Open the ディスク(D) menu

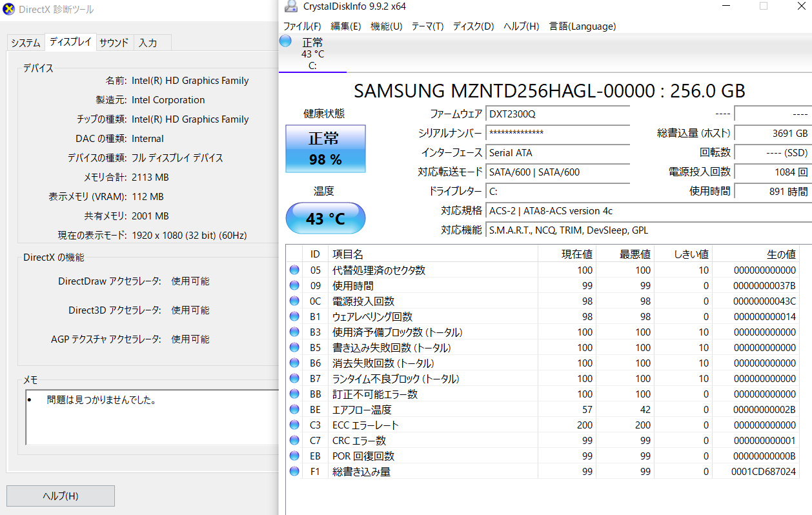[x=473, y=26]
